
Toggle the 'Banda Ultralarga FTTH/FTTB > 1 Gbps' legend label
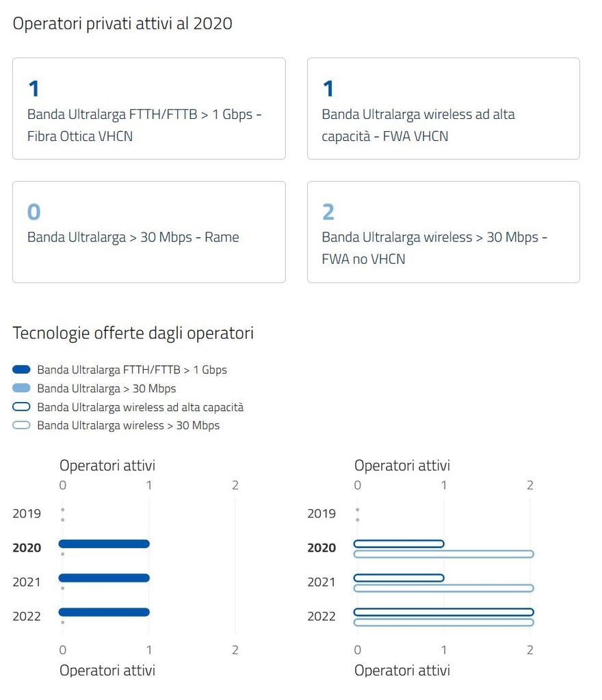click(132, 370)
